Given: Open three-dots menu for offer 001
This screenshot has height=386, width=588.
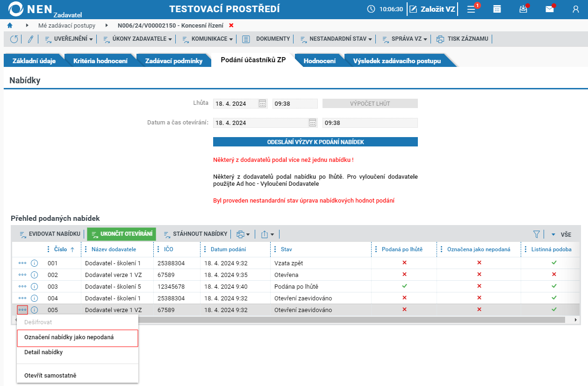Looking at the screenshot, I should 22,263.
